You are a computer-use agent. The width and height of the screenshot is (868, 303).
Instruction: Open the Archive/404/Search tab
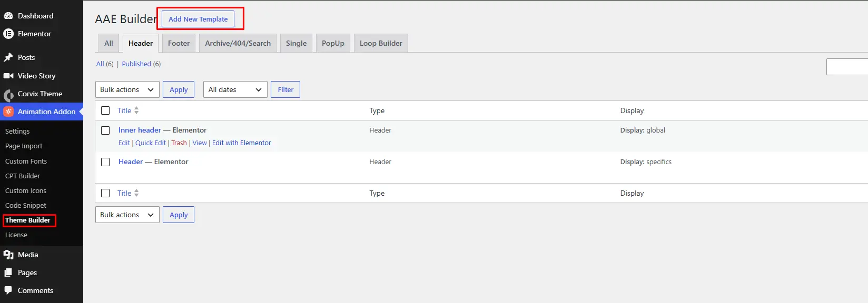pyautogui.click(x=238, y=43)
